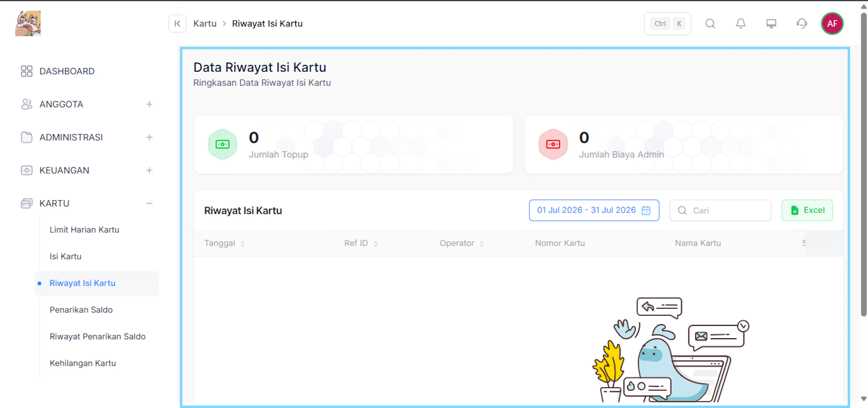Open the AF user avatar menu
Screen dimensions: 868x408
coord(832,23)
